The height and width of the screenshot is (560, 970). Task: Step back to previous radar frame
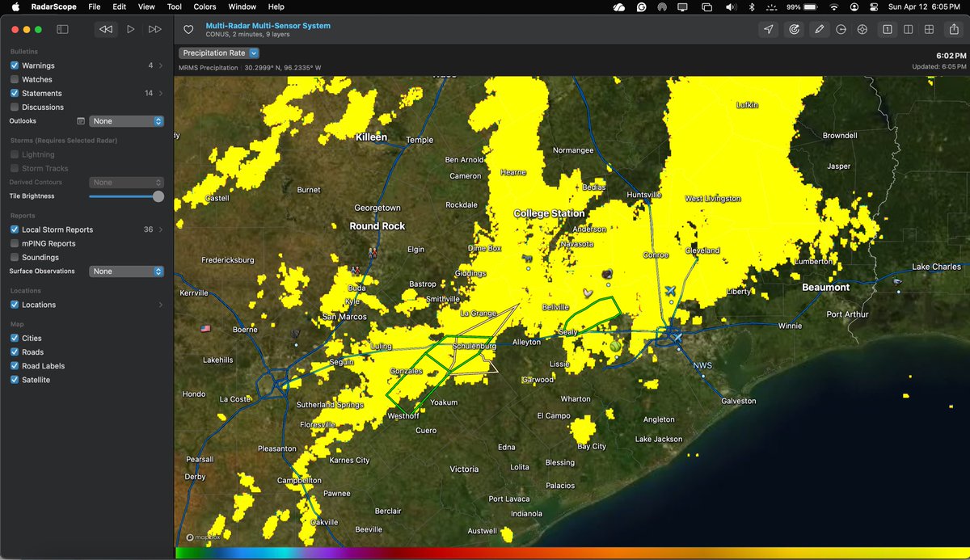[x=106, y=29]
